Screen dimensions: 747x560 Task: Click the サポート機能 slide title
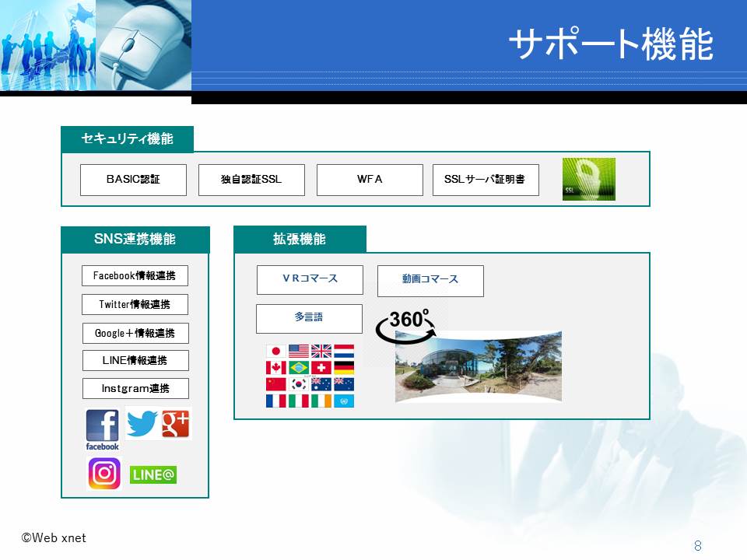(612, 44)
